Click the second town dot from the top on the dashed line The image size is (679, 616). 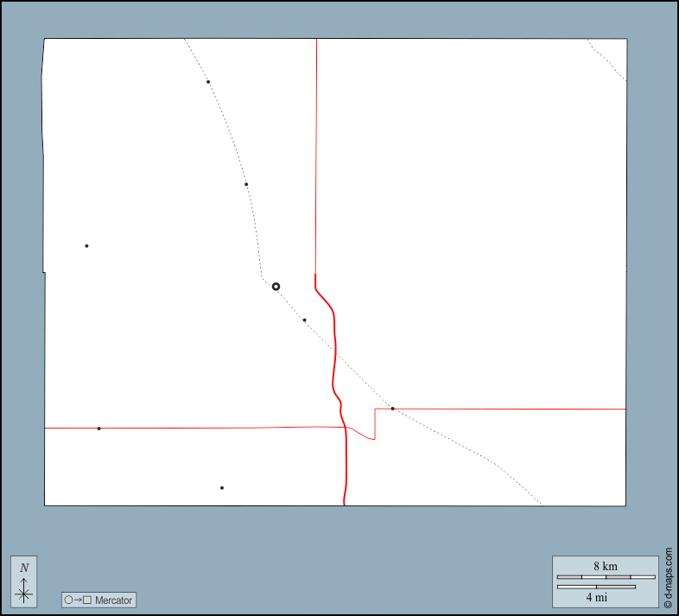pyautogui.click(x=246, y=184)
